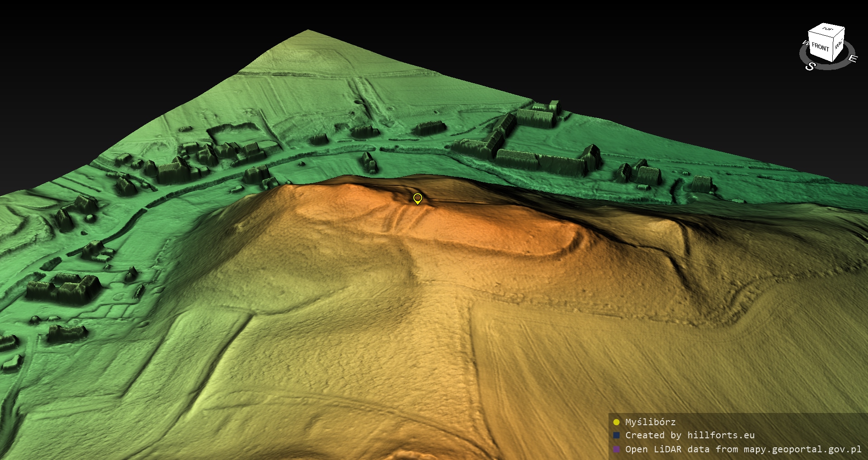Open the mapy.geoportal.gov.pl LiDAR data credit
This screenshot has width=868, height=460.
click(x=743, y=449)
